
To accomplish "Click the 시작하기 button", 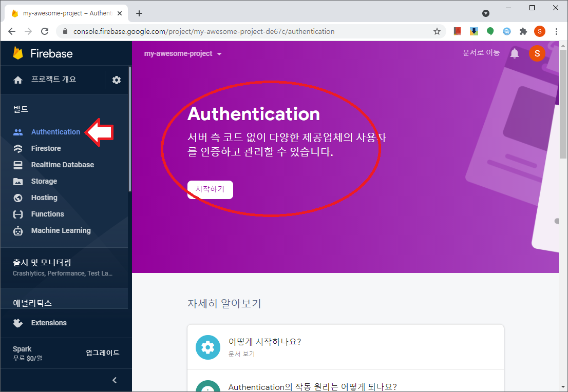I will click(210, 190).
